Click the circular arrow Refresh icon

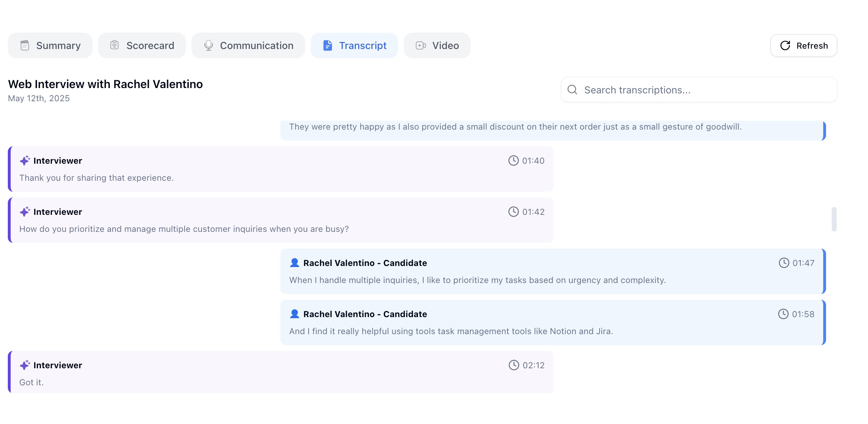click(785, 45)
